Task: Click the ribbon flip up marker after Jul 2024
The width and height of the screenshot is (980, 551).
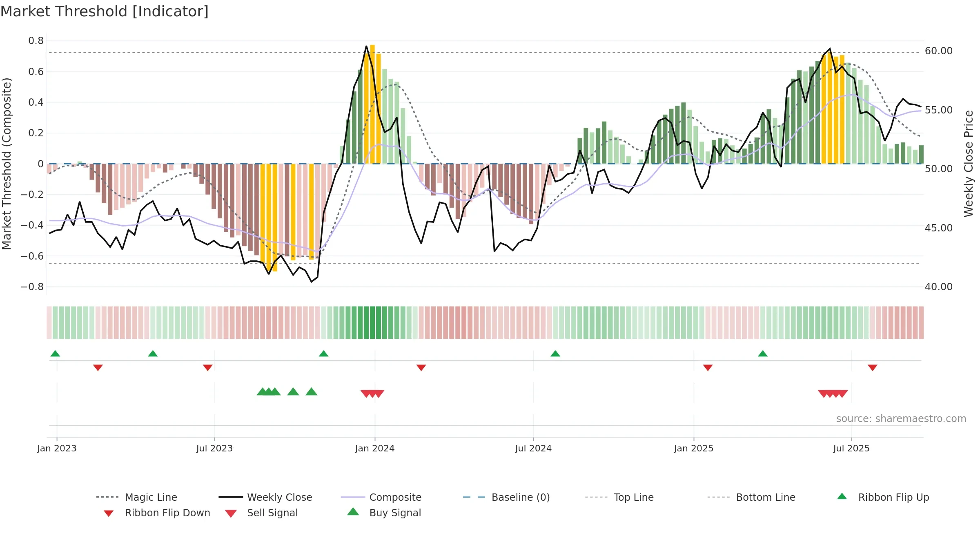Action: 555,353
